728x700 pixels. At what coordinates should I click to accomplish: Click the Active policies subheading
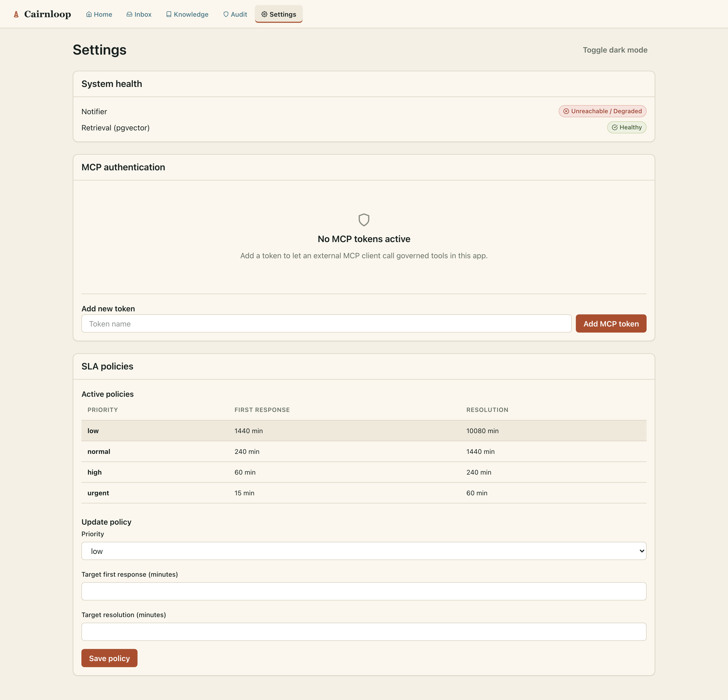(x=107, y=394)
